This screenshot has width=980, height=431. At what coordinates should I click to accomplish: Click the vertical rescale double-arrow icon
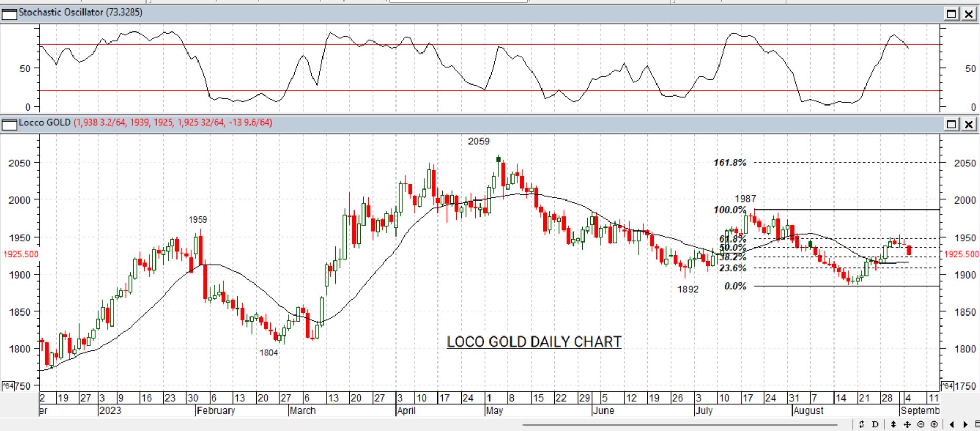coord(893,424)
